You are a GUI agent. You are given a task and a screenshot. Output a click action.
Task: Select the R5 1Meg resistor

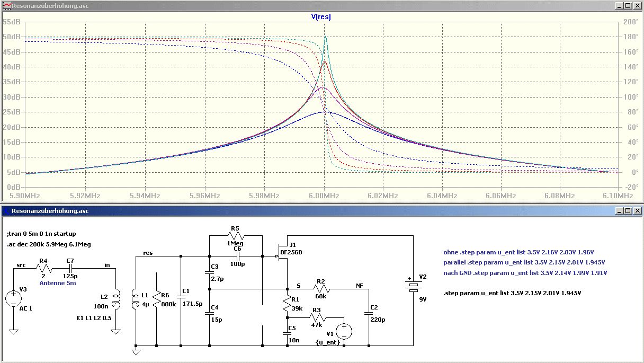coord(236,235)
